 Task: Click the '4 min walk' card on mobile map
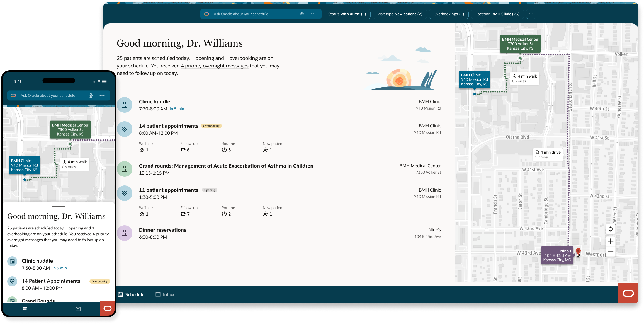74,164
